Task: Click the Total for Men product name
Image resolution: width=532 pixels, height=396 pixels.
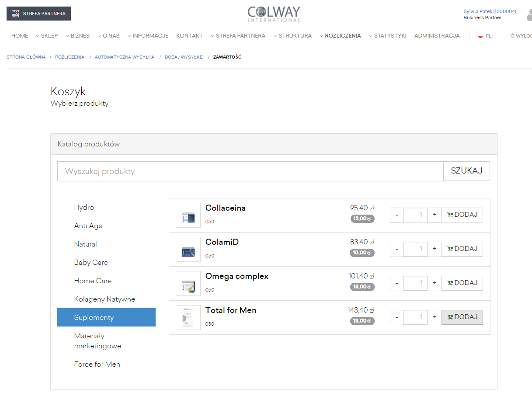Action: point(231,310)
